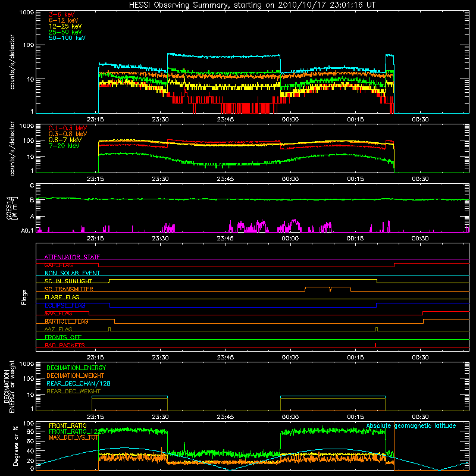Select the HESSI Observing Summary title text
Viewport: 476px width, 476px height.
click(x=252, y=5)
